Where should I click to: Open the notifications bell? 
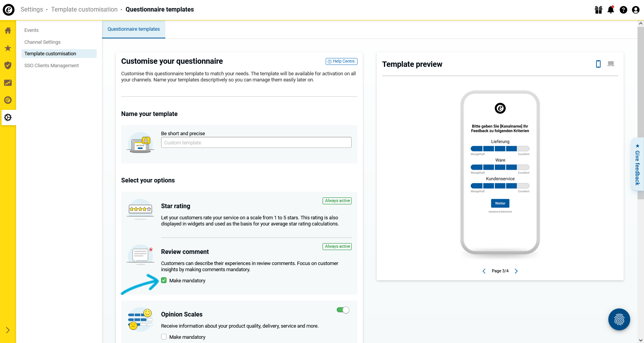click(611, 10)
